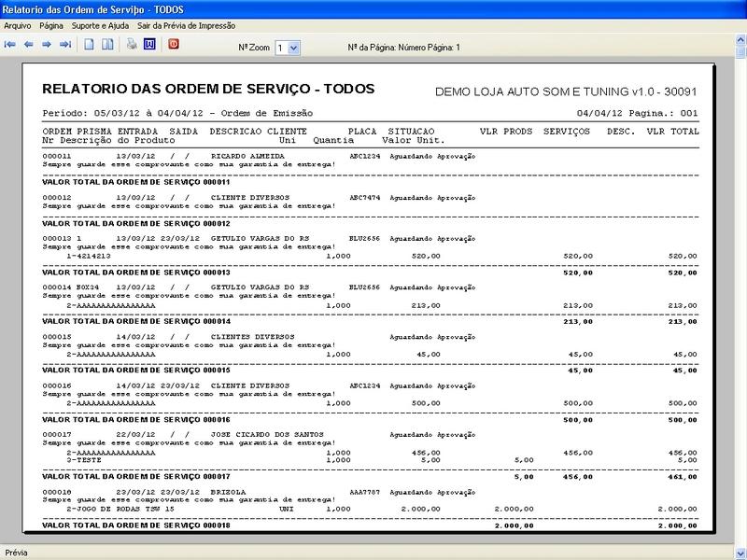
Task: Click SITUACAO column header
Action: coord(411,132)
